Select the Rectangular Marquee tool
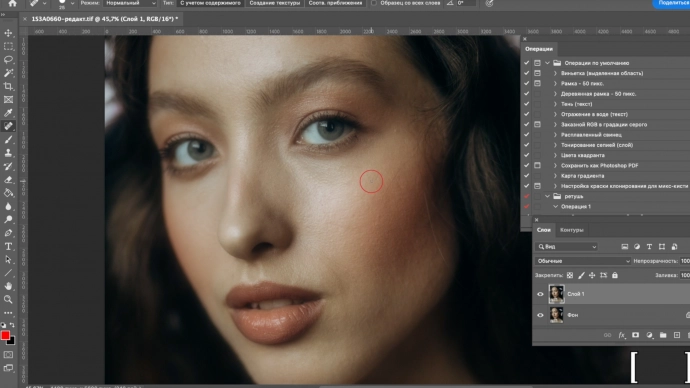The image size is (690, 388). point(8,46)
